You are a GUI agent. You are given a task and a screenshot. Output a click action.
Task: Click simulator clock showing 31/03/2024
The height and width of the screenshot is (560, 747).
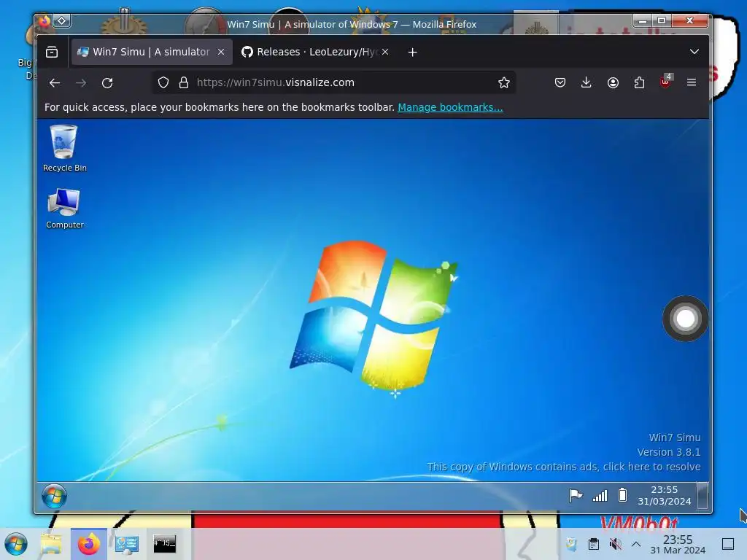(664, 495)
